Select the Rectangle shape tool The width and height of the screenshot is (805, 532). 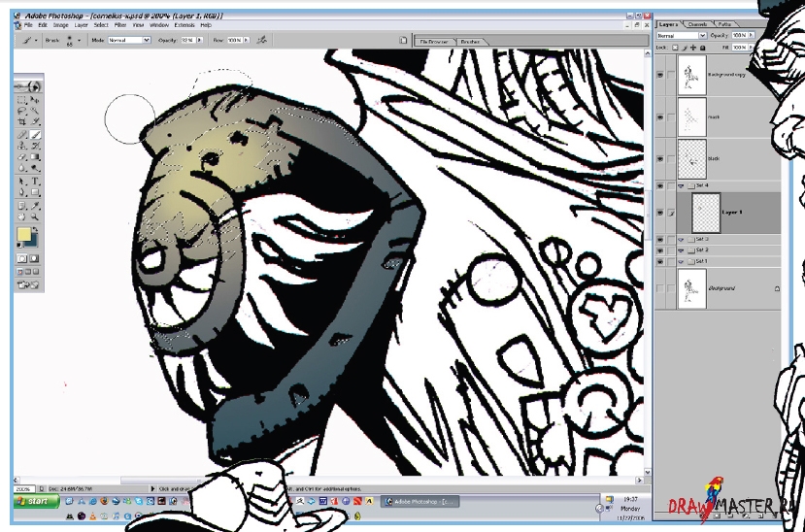pyautogui.click(x=35, y=192)
